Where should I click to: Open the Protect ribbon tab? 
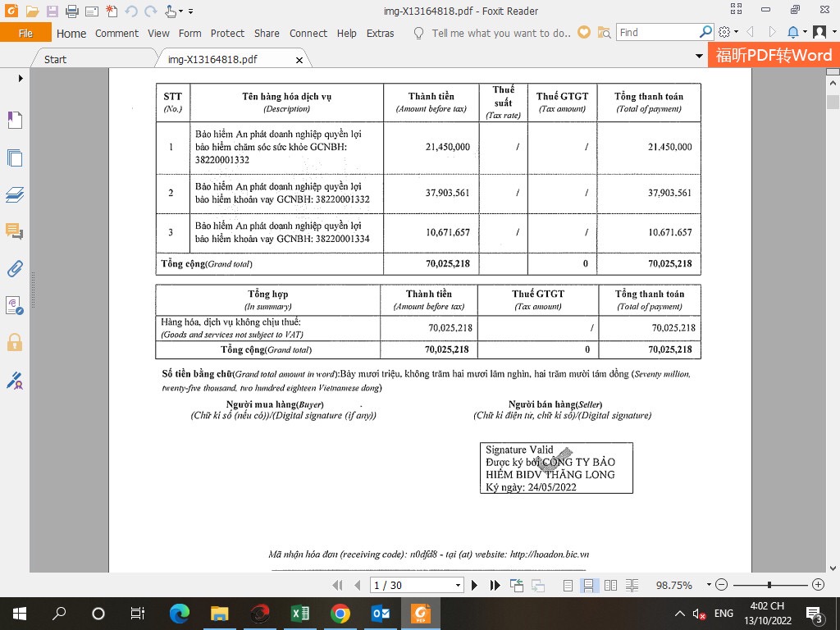pos(227,33)
